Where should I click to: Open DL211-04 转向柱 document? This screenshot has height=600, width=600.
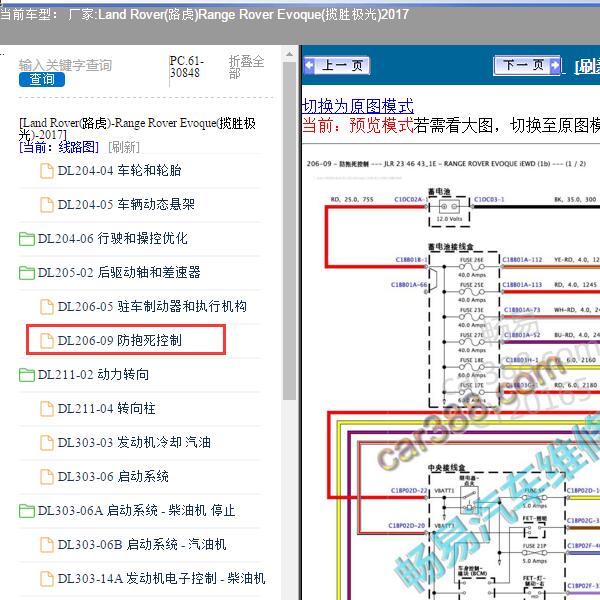coord(107,409)
